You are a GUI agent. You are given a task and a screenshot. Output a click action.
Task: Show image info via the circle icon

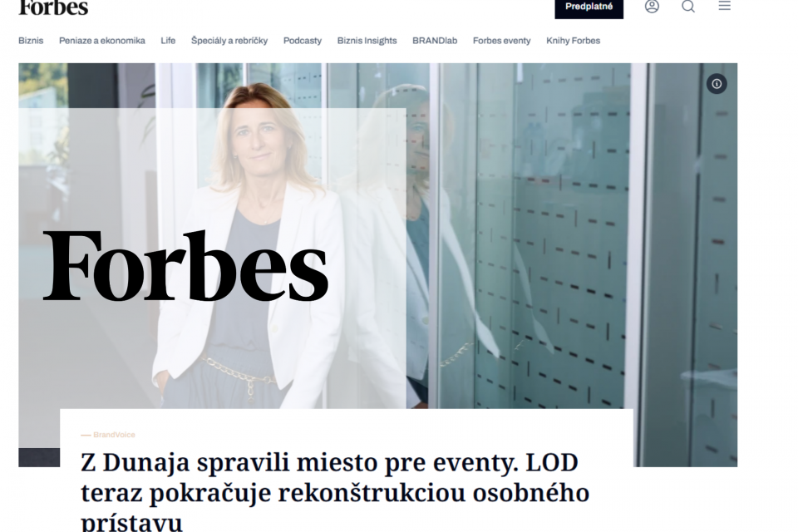tap(717, 84)
